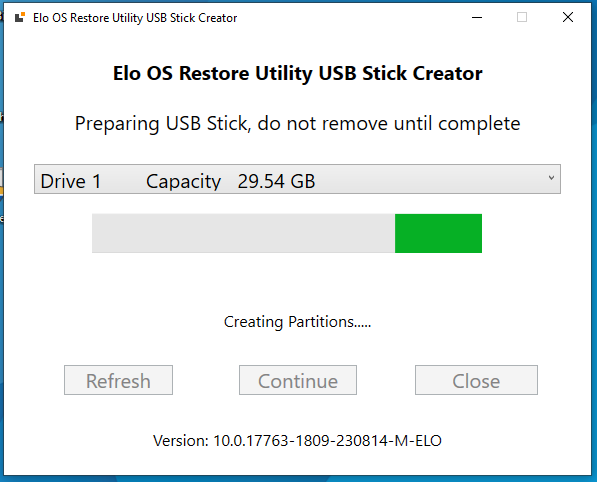The image size is (597, 482).
Task: Open the Drive 1 Capacity combo box
Action: point(297,179)
